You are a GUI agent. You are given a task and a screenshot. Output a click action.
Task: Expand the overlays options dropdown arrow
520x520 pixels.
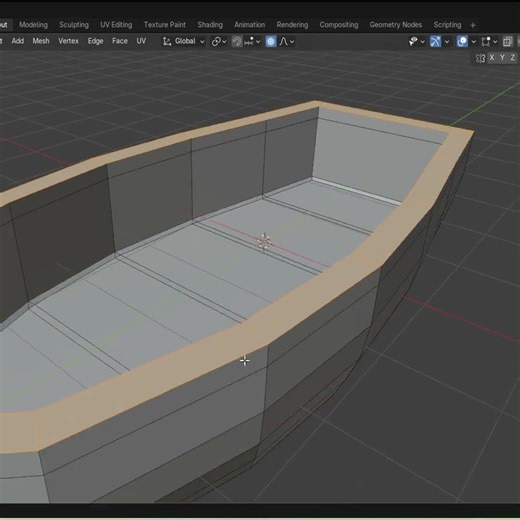[x=473, y=42]
